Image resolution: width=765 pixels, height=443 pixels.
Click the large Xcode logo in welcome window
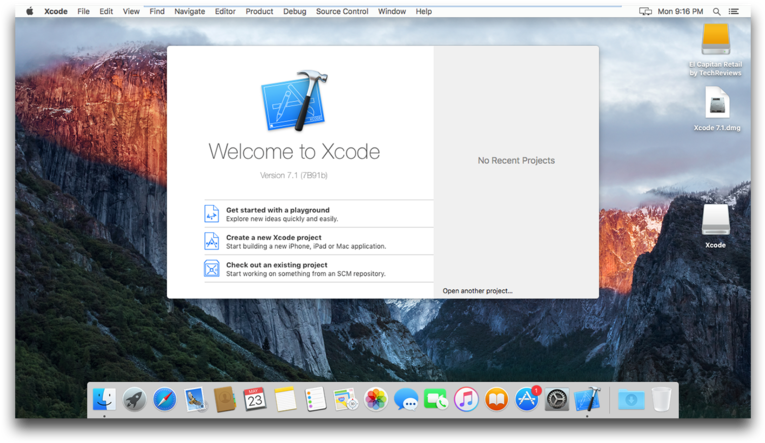point(294,101)
